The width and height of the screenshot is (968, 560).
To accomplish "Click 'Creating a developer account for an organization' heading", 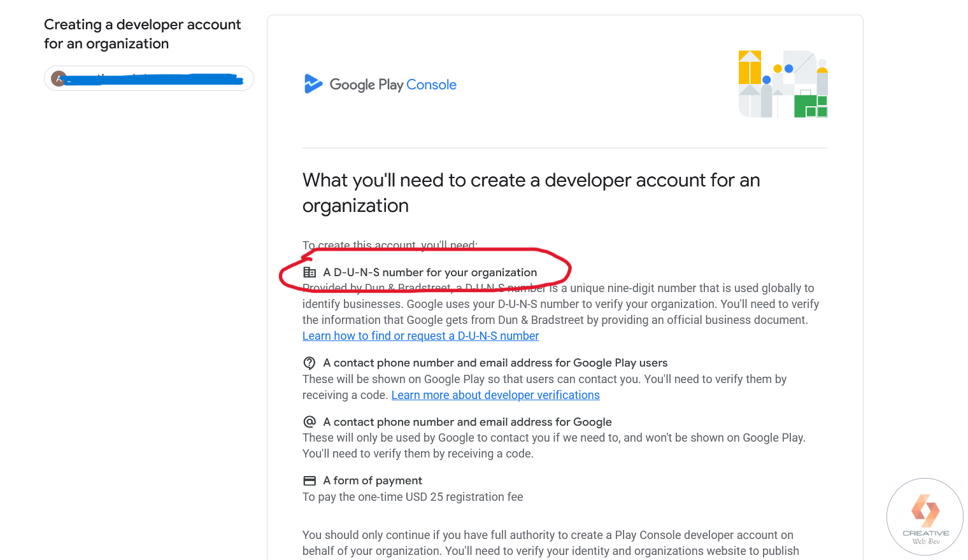I will [x=142, y=34].
